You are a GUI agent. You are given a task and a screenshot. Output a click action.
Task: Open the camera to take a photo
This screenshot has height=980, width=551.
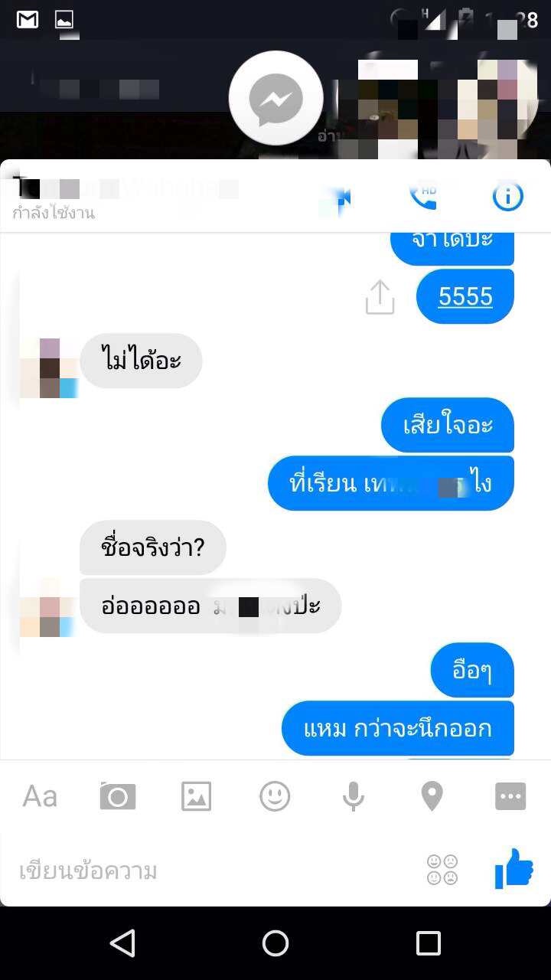(118, 796)
